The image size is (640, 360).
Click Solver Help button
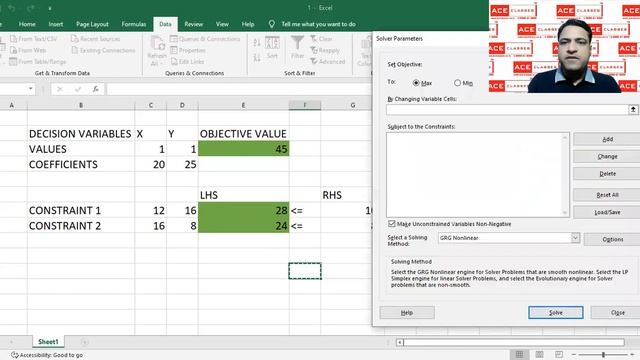407,312
